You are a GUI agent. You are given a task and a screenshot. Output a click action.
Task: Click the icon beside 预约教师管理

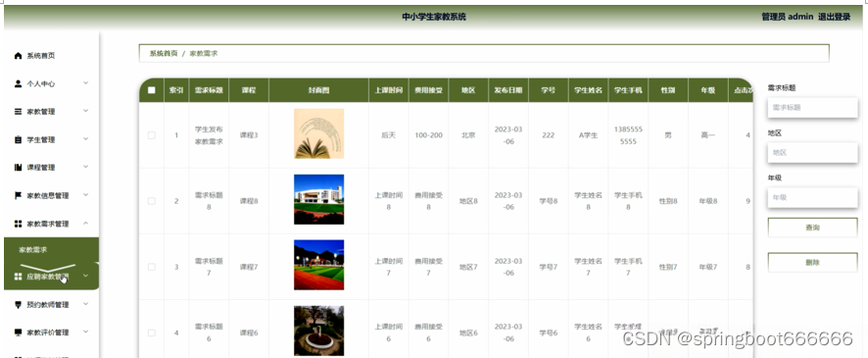[x=18, y=304]
